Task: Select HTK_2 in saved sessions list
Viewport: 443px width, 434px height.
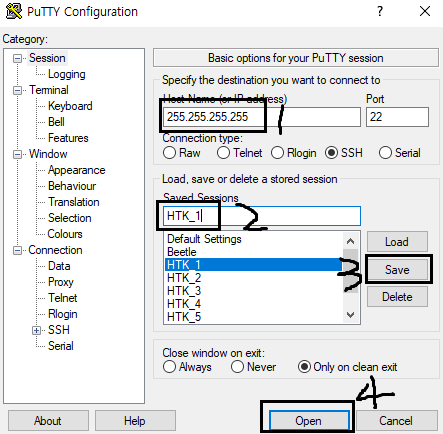Action: (x=253, y=278)
